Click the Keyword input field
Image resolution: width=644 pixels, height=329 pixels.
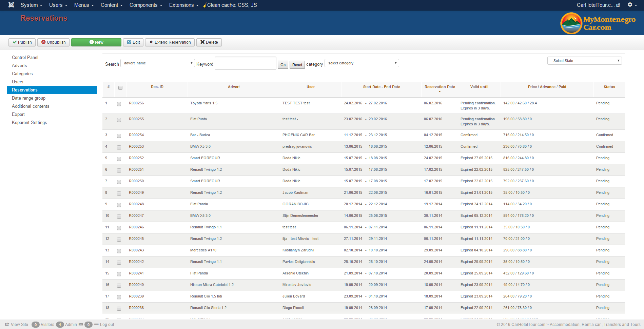point(246,63)
